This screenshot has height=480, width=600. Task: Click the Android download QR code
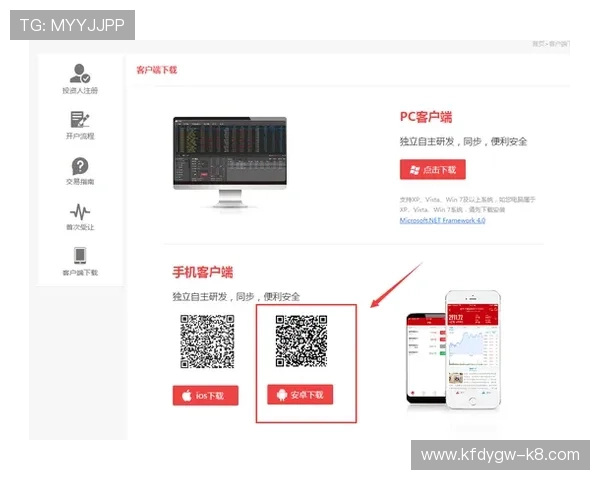click(302, 341)
